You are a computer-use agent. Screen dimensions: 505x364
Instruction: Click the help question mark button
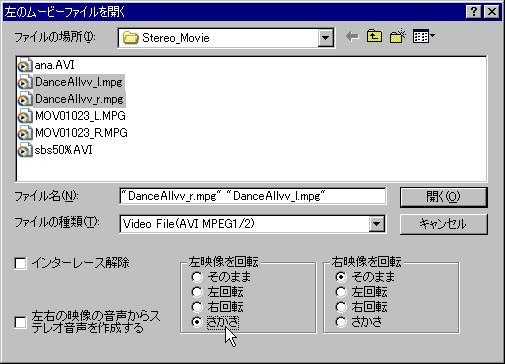[x=473, y=12]
